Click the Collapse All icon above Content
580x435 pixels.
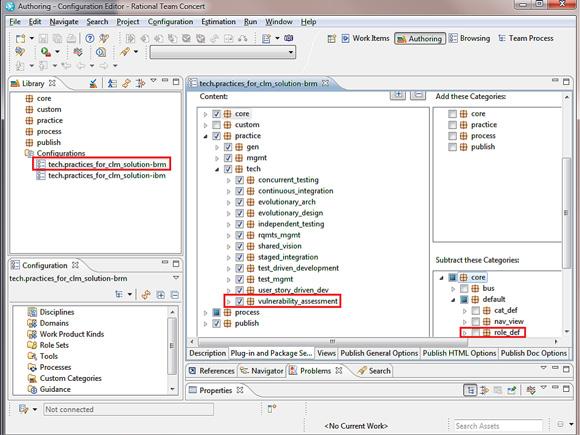pos(418,95)
